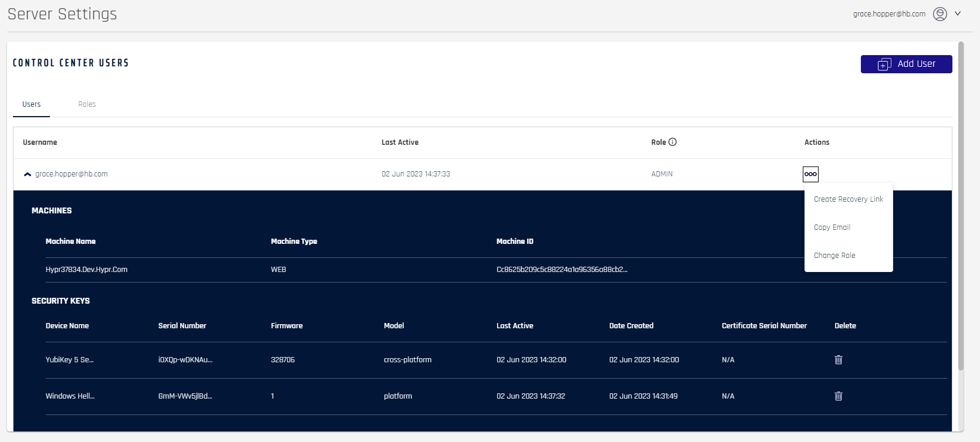This screenshot has width=980, height=442.
Task: Click the 02 Jun 2023 14:37:33 timestamp
Action: point(416,174)
